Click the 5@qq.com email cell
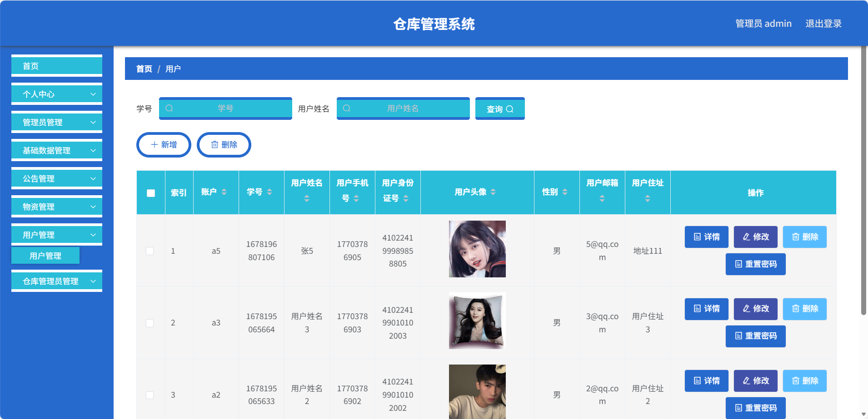The image size is (868, 419). point(602,251)
